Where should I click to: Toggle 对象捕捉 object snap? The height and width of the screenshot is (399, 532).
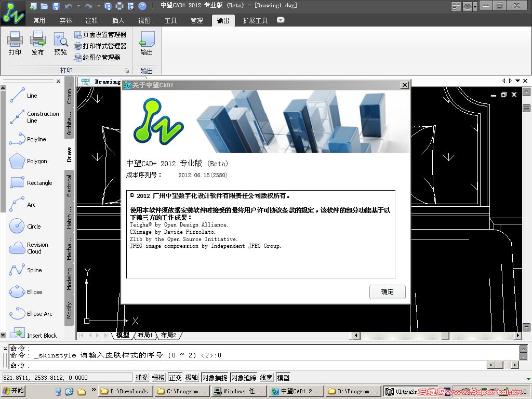[215, 378]
